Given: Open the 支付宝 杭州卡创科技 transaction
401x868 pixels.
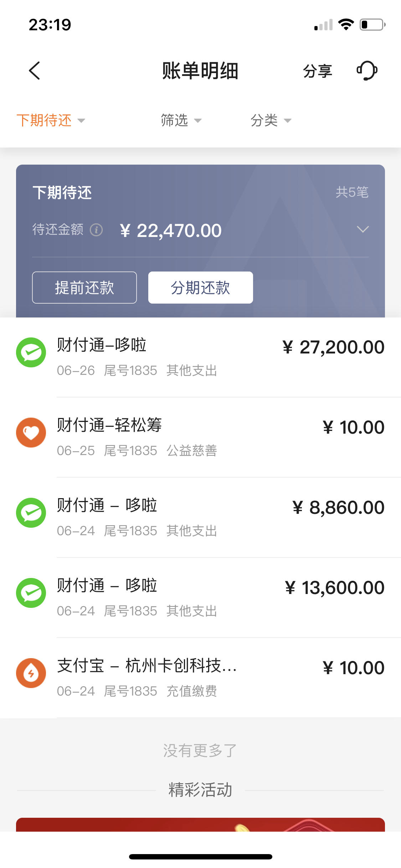Looking at the screenshot, I should (200, 678).
